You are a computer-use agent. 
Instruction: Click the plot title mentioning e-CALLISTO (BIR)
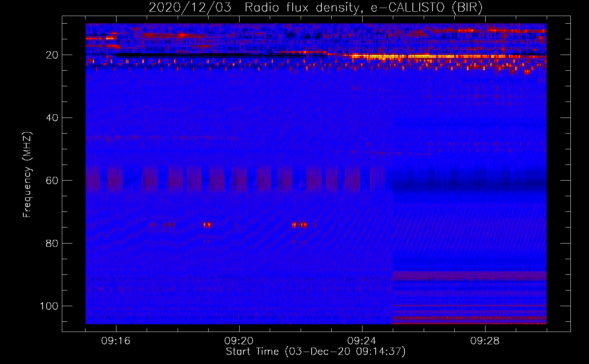pos(316,8)
